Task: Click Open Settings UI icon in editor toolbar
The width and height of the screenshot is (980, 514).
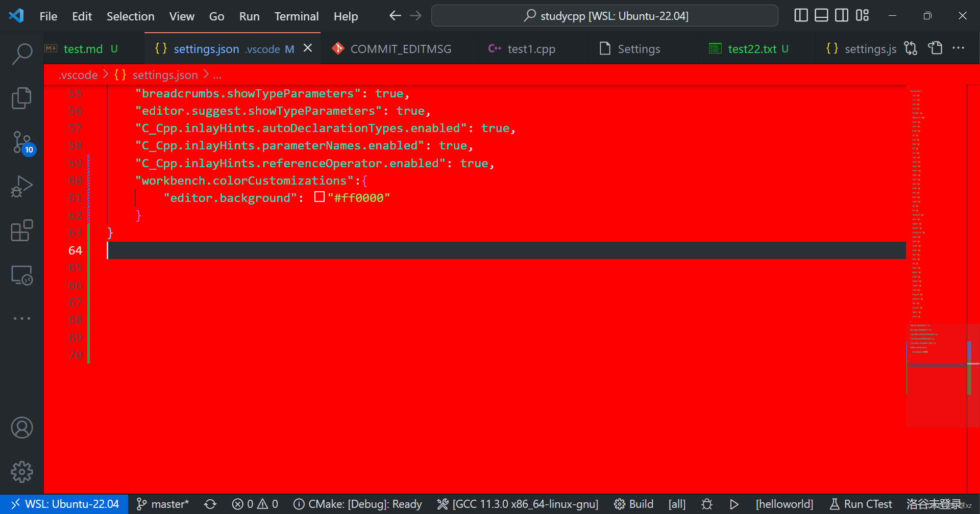Action: click(x=935, y=48)
